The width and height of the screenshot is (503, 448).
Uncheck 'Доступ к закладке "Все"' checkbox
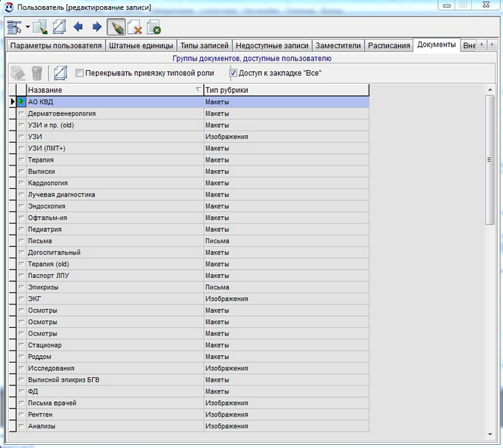[233, 73]
